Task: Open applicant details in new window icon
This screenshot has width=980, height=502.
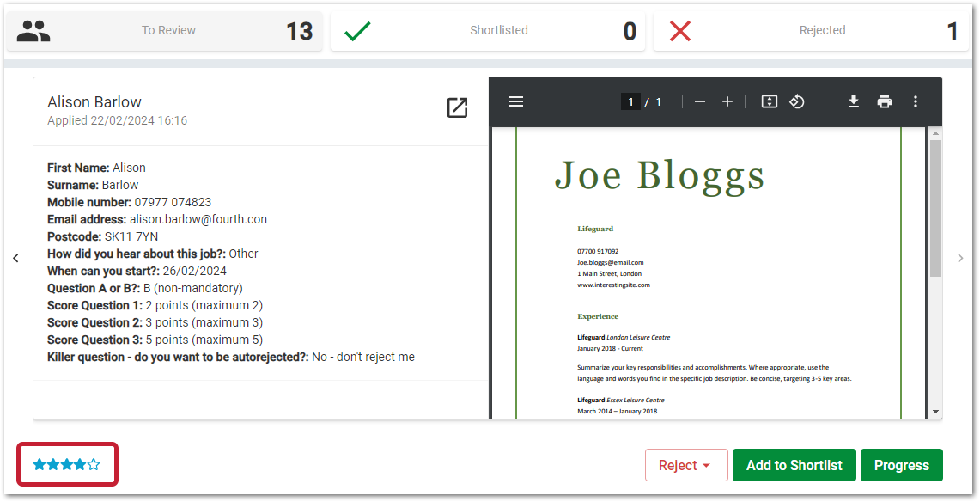Action: (x=457, y=107)
